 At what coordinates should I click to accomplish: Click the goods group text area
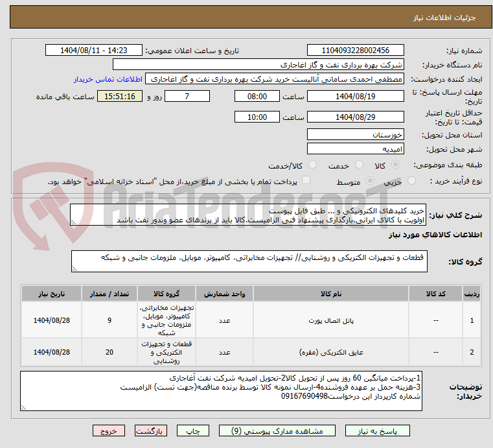(x=249, y=261)
